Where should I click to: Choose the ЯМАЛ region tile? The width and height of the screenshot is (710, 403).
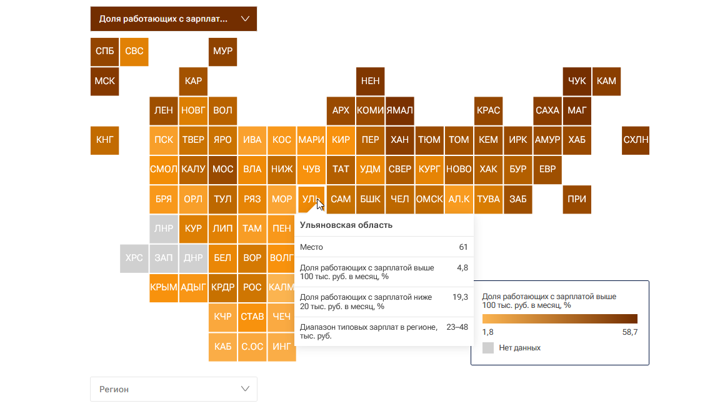point(400,111)
